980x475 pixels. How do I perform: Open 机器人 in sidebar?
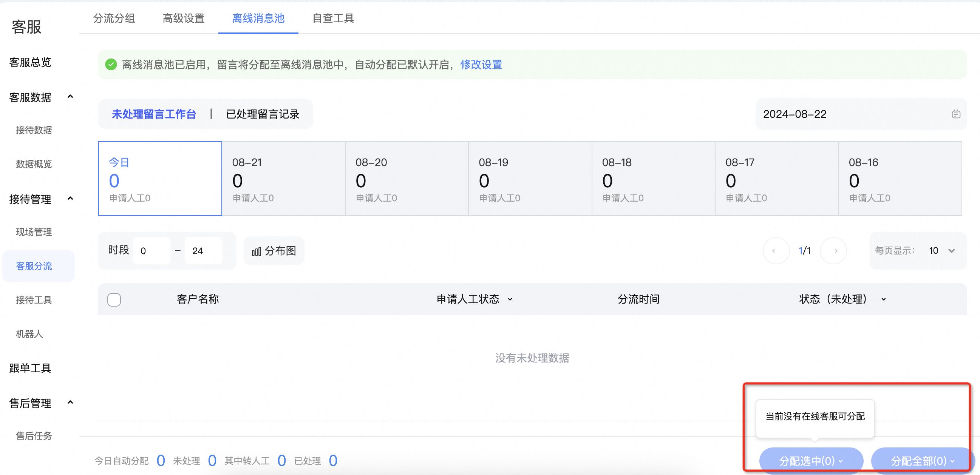[x=29, y=334]
